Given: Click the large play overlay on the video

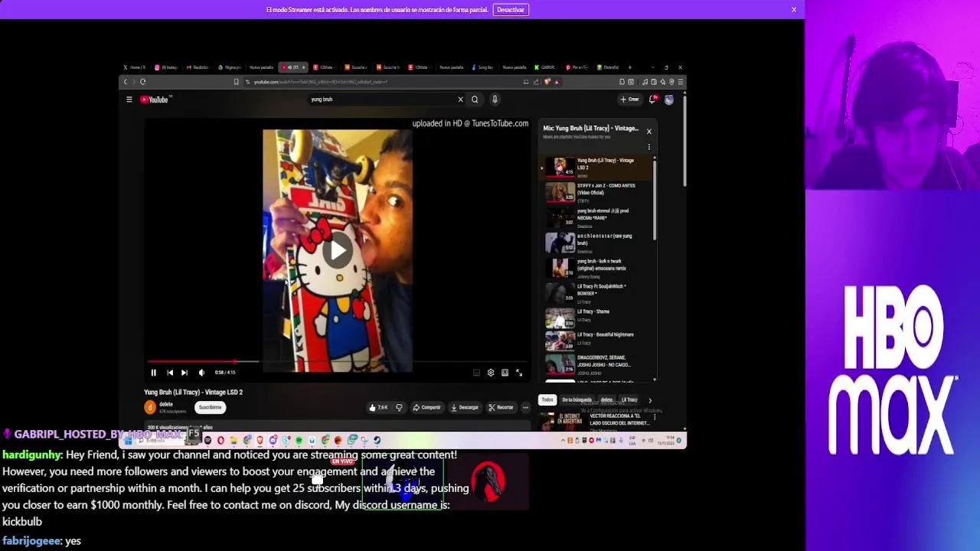Looking at the screenshot, I should pos(338,250).
